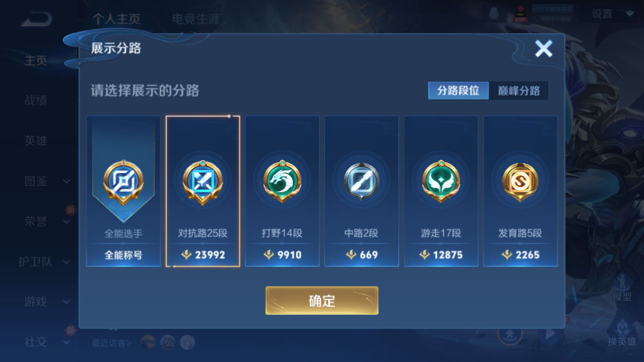Switch to the 电竞生涯 esports career tab
Viewport: 644px width, 362px height.
195,19
